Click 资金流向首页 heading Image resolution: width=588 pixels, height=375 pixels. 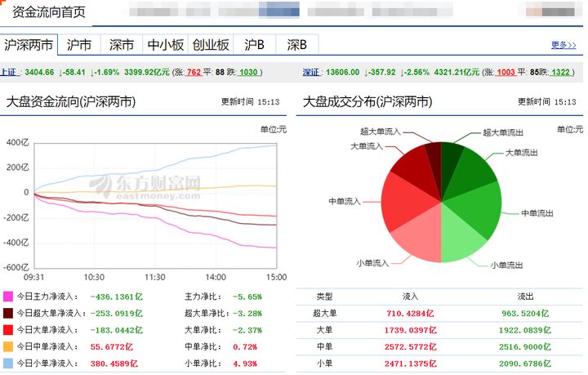(49, 12)
